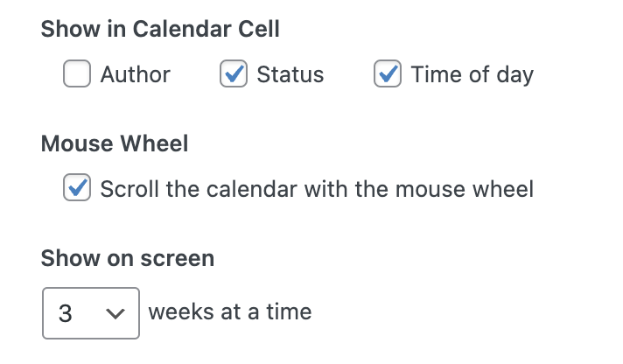Screen dimensions: 623x364
Task: Click the "Status" label text
Action: [290, 74]
